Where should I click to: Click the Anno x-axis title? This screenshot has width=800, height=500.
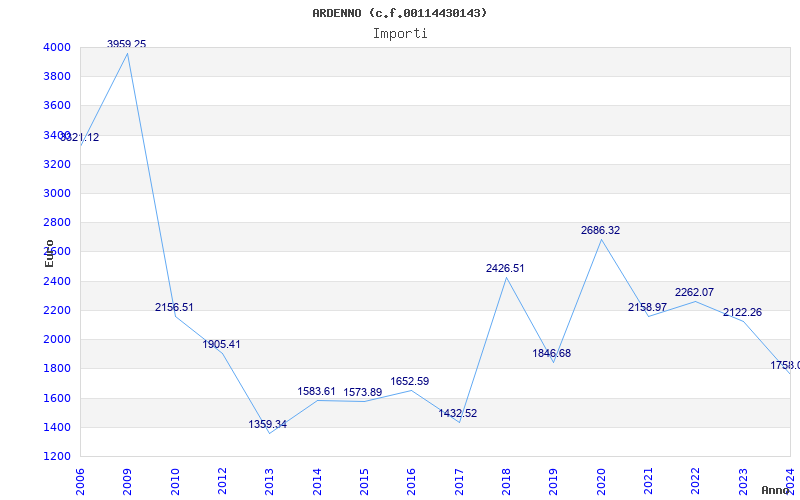775,490
